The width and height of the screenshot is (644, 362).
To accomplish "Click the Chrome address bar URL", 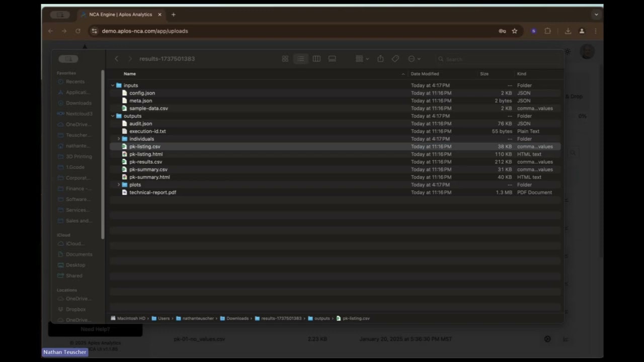I will (x=145, y=31).
